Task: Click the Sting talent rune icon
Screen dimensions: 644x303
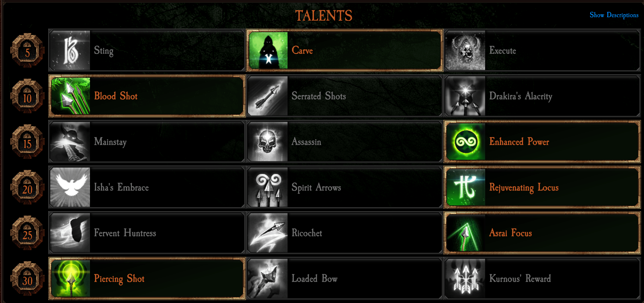Action: tap(70, 50)
